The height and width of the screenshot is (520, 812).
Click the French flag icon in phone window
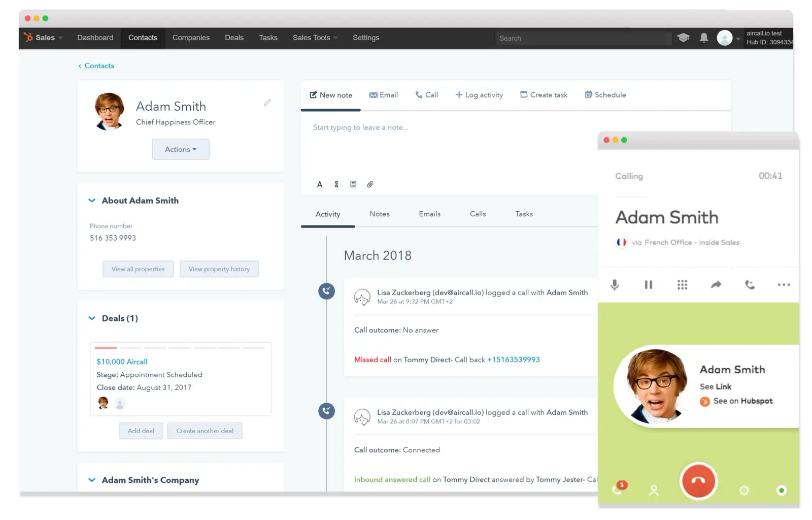point(621,242)
